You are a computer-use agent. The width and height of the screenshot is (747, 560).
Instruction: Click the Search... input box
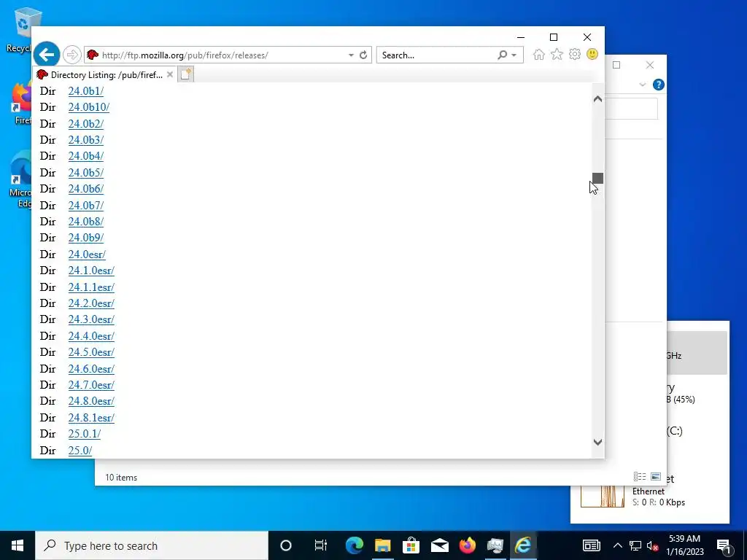pos(438,55)
